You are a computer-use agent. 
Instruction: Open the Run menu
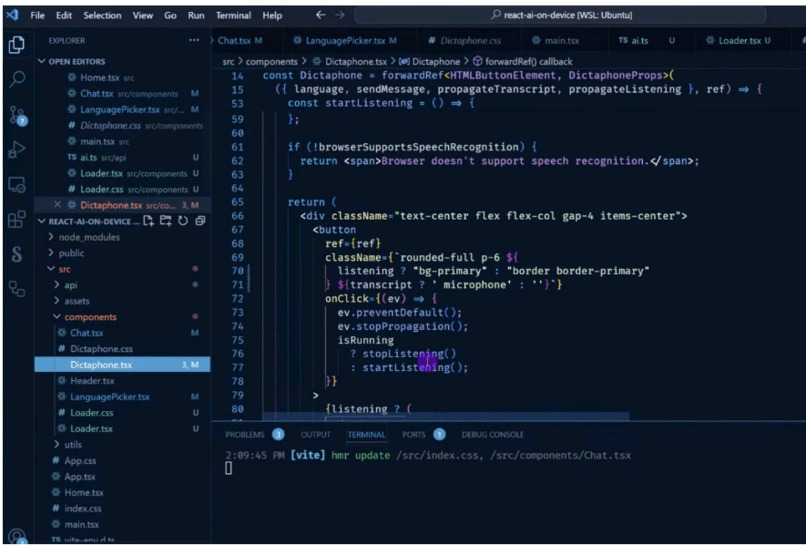[x=196, y=15]
